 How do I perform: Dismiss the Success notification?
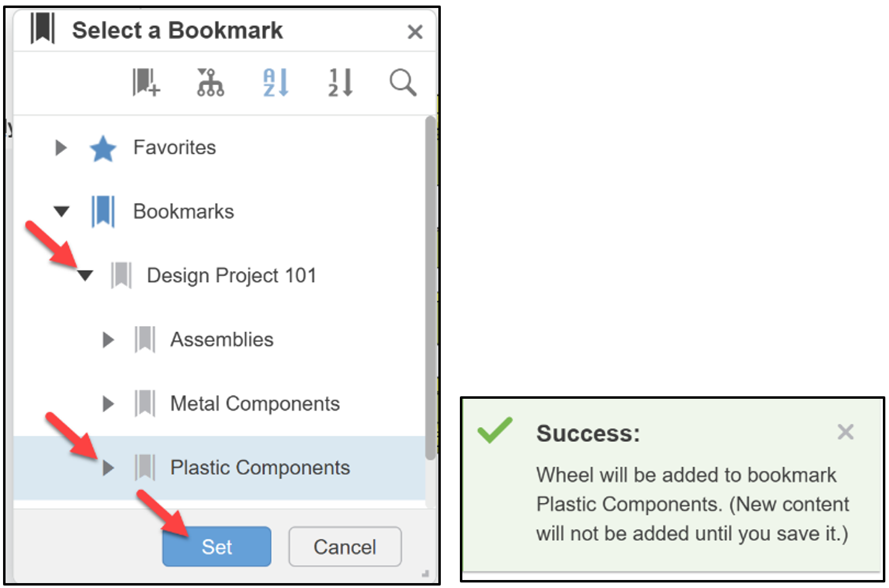pyautogui.click(x=845, y=432)
